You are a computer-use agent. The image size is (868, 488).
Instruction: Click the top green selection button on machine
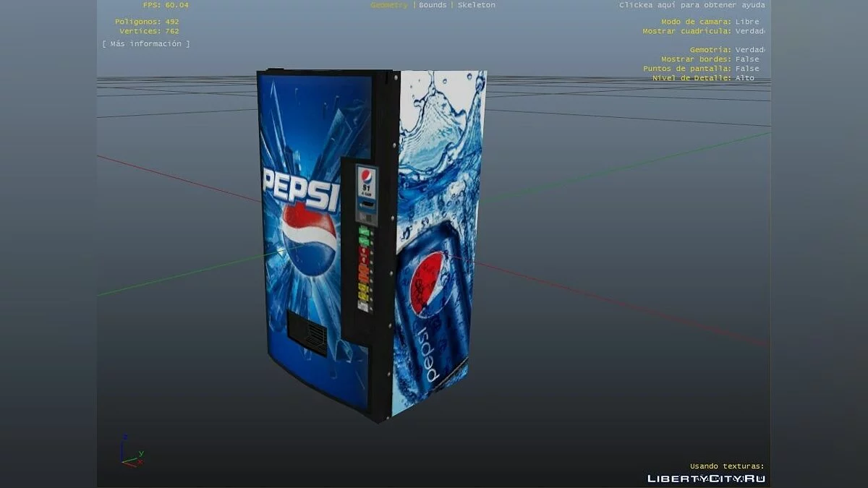pyautogui.click(x=365, y=233)
